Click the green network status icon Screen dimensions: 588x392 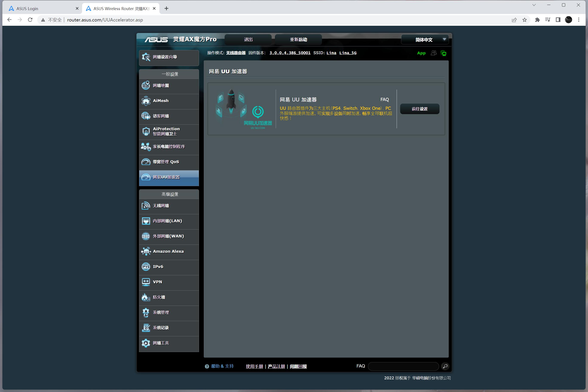(x=444, y=53)
